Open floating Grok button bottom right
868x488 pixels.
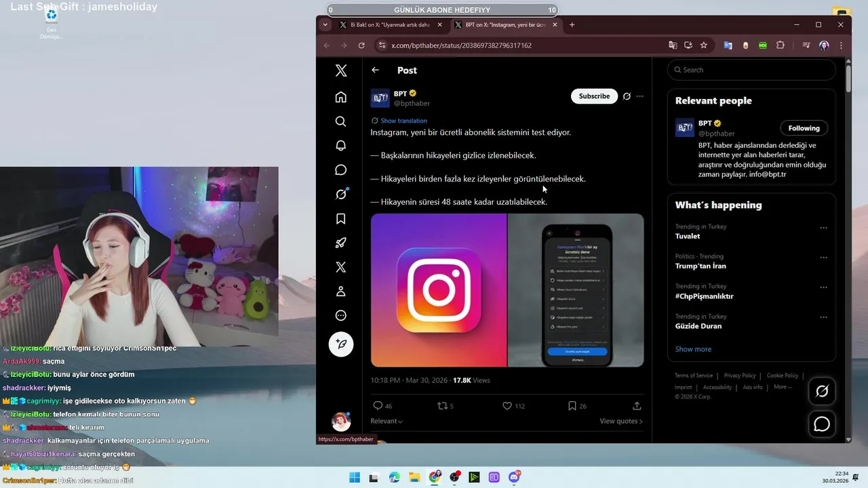point(822,391)
